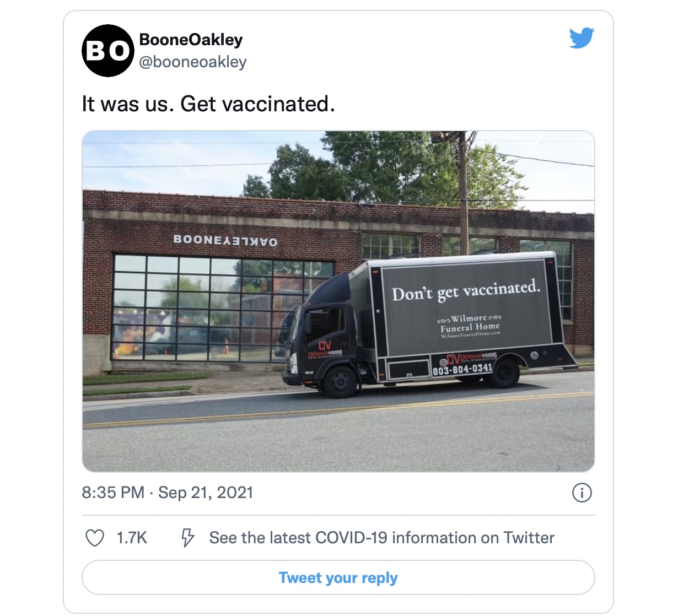The image size is (678, 616).
Task: Open the 8:35 PM timestamp link
Action: (113, 493)
